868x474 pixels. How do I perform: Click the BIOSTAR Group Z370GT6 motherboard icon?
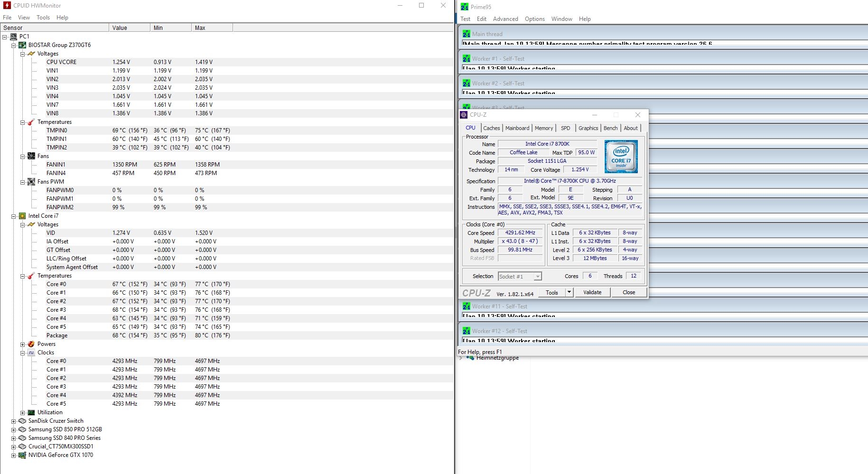pyautogui.click(x=22, y=45)
